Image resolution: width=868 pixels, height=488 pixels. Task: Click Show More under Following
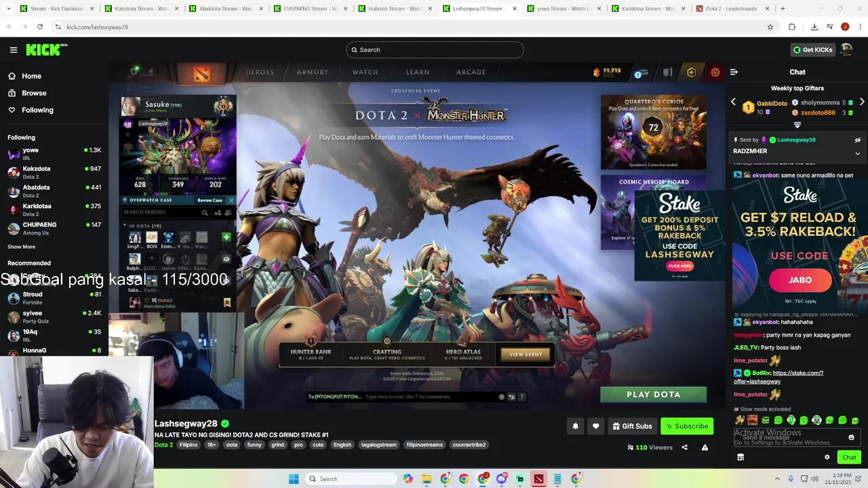(x=21, y=247)
